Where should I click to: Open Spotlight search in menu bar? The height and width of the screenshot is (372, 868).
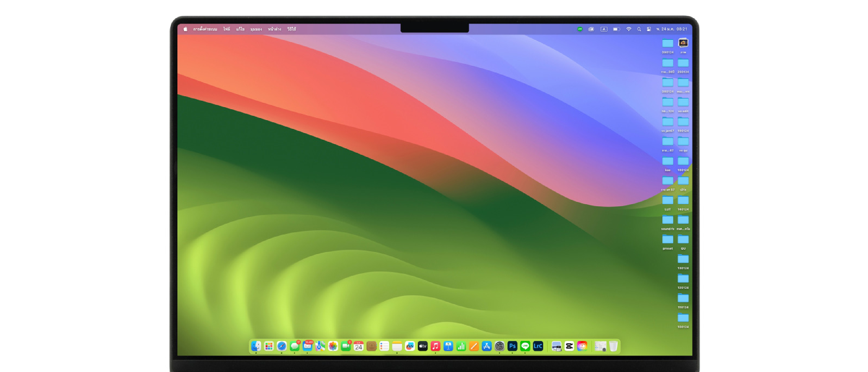639,29
